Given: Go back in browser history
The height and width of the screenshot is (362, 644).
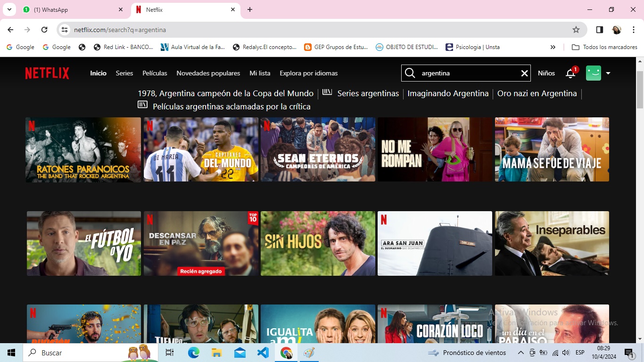Looking at the screenshot, I should 10,30.
